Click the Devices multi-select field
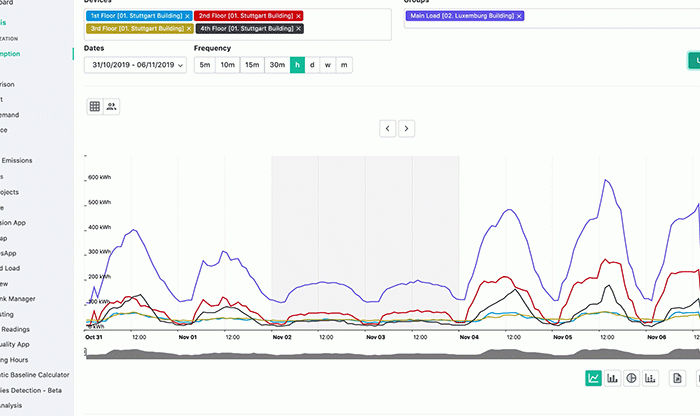700x416 pixels. pos(238,24)
